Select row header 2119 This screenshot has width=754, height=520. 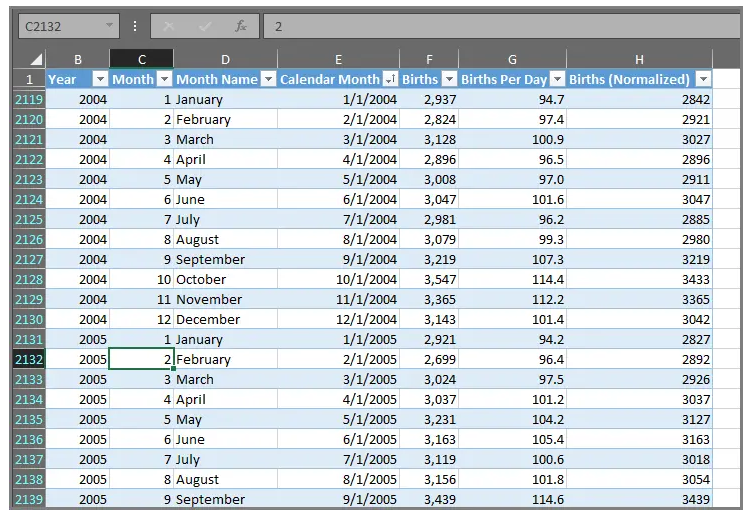pos(29,99)
